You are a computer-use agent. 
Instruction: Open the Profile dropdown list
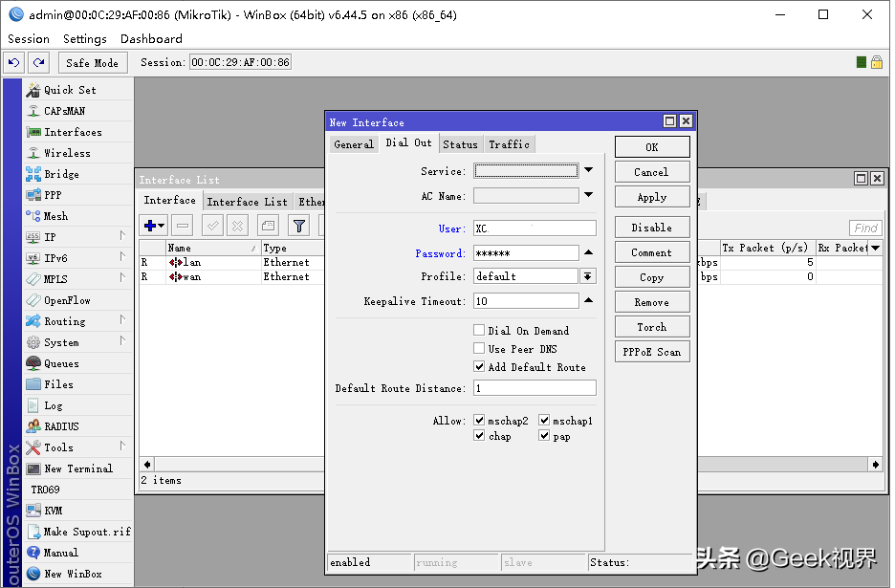(587, 276)
